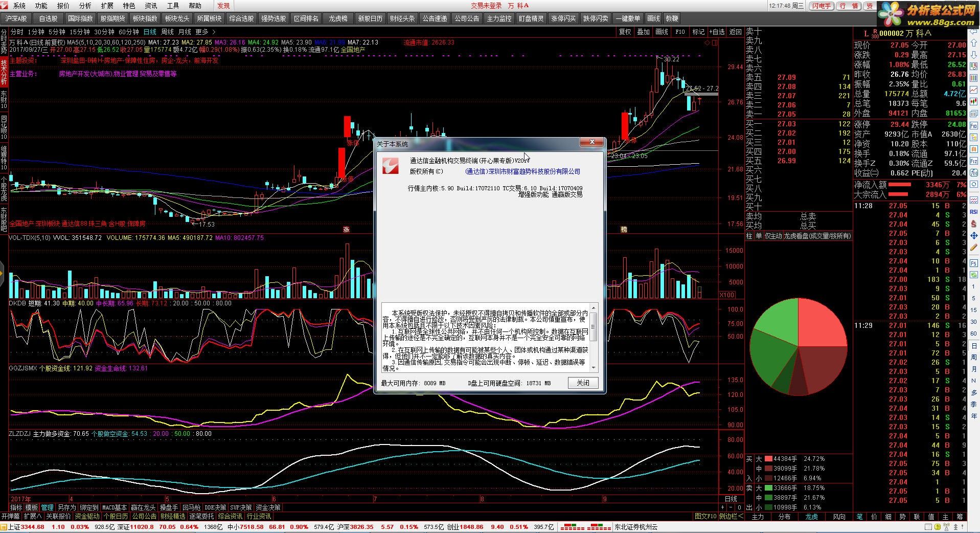The width and height of the screenshot is (980, 533).
Task: Open the 开弹幕 option at bottom left
Action: (10, 517)
